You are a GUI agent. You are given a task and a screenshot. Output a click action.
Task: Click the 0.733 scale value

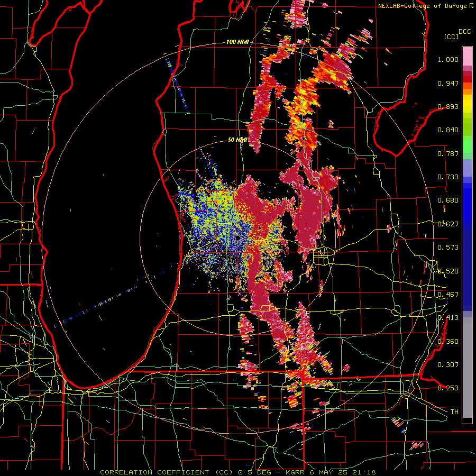tap(448, 177)
